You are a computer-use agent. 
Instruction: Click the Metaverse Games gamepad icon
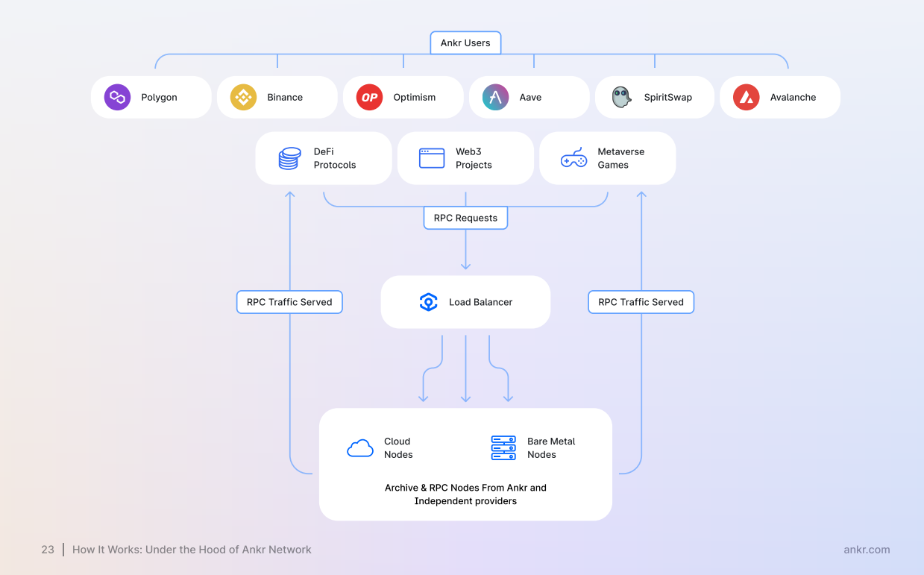(x=573, y=158)
